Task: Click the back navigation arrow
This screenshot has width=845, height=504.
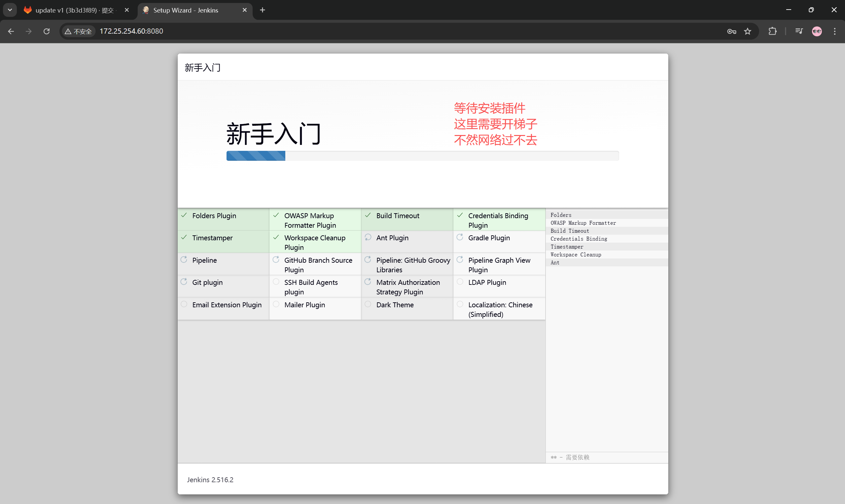Action: click(x=11, y=31)
